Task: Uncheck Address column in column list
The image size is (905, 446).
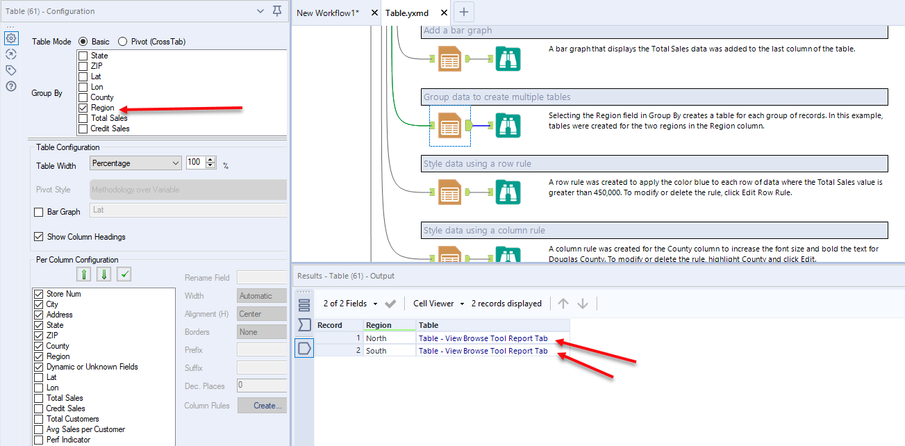Action: [39, 314]
